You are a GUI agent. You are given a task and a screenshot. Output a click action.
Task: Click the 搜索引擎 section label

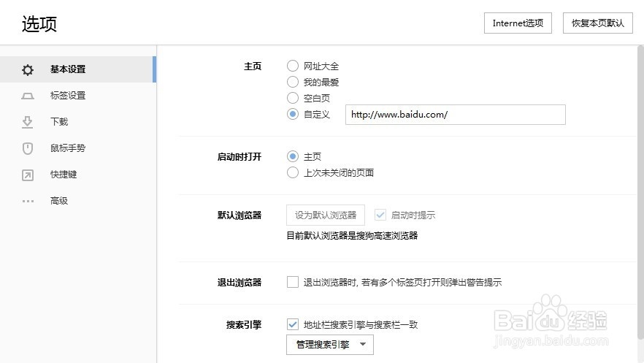click(x=244, y=325)
